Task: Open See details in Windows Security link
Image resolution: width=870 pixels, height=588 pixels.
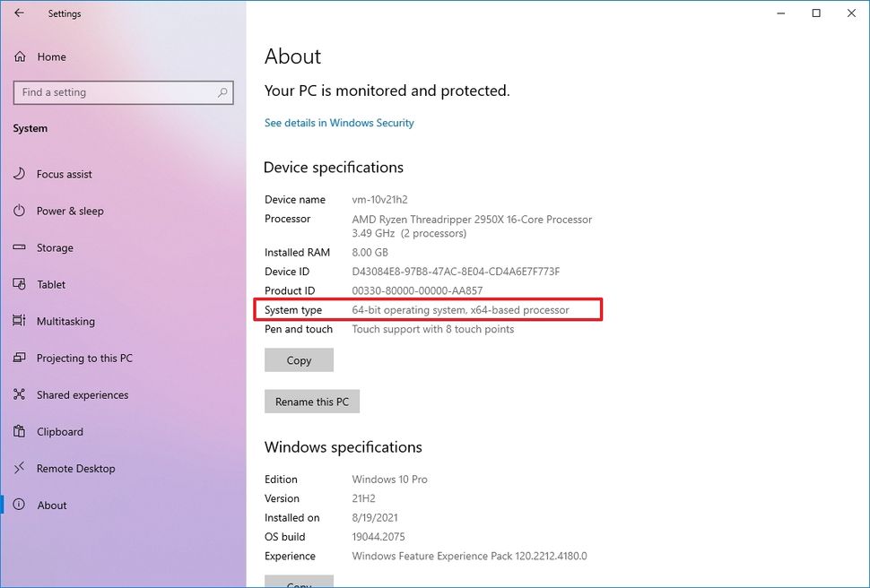Action: click(x=339, y=123)
